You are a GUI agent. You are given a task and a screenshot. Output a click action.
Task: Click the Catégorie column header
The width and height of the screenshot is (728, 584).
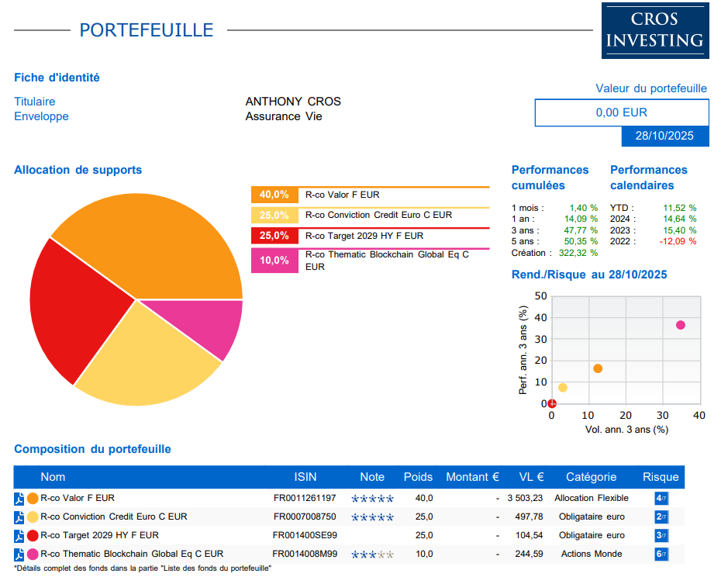pos(591,477)
